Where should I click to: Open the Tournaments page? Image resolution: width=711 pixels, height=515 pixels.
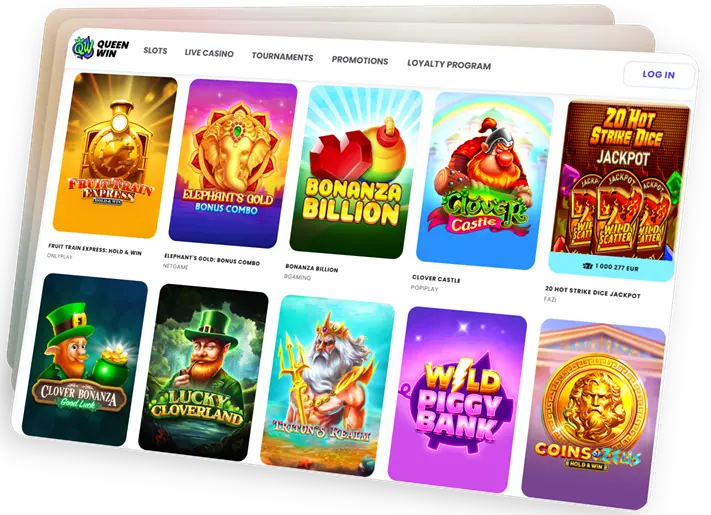pyautogui.click(x=282, y=57)
